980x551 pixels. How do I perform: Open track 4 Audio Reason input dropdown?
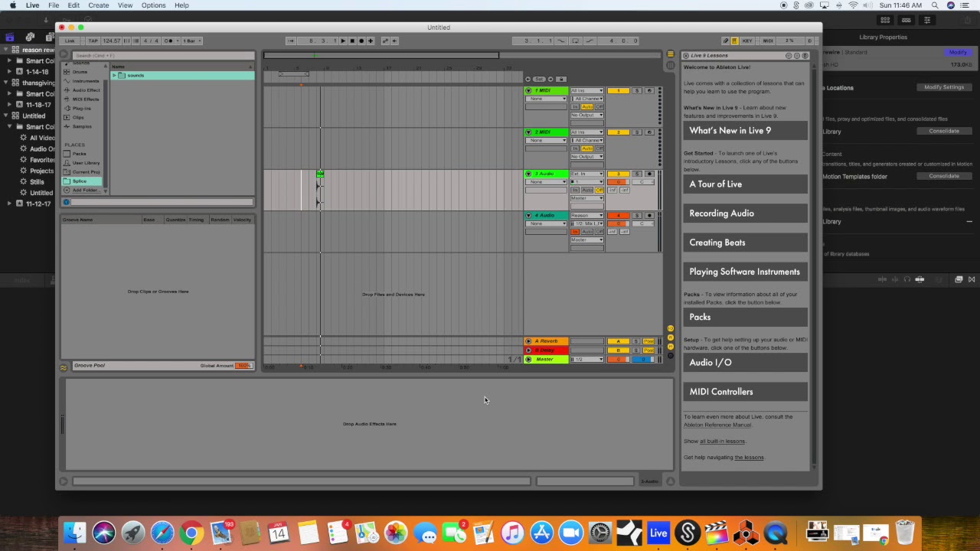click(x=586, y=215)
